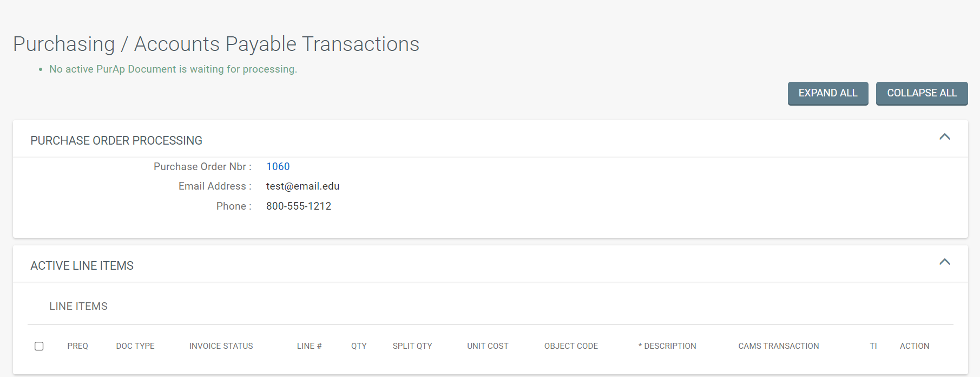The width and height of the screenshot is (980, 377).
Task: Click the Line # column header
Action: tap(310, 346)
